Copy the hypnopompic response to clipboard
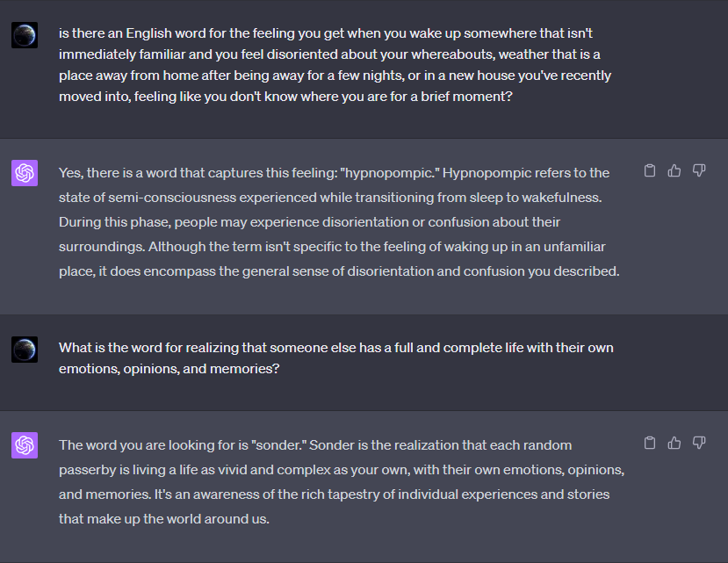Screen dimensions: 728x563 [650, 170]
